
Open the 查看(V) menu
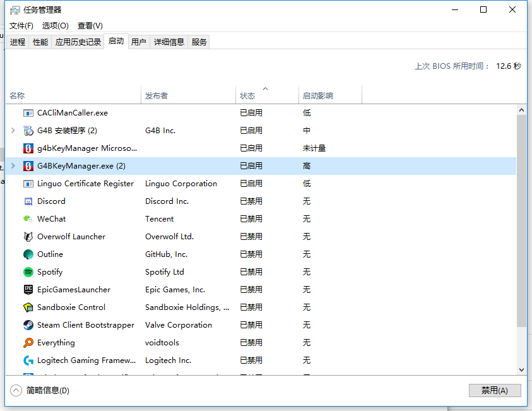tap(90, 26)
